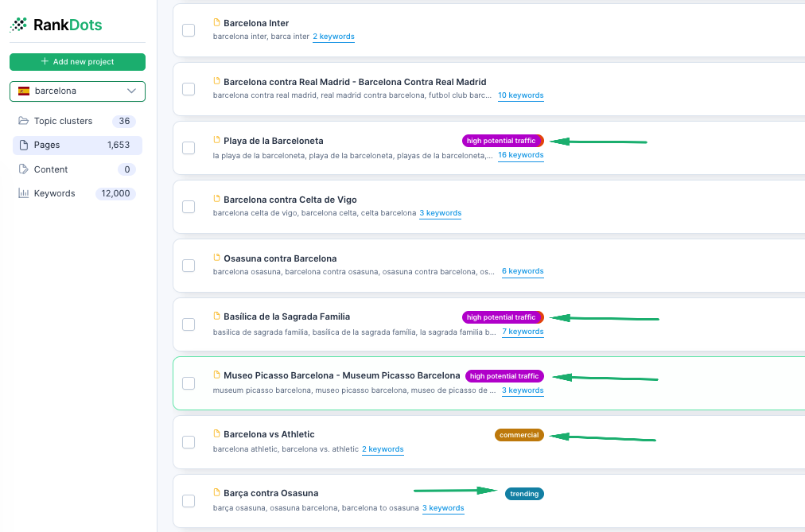Open the barcelona project dropdown
This screenshot has height=532, width=805.
(77, 91)
